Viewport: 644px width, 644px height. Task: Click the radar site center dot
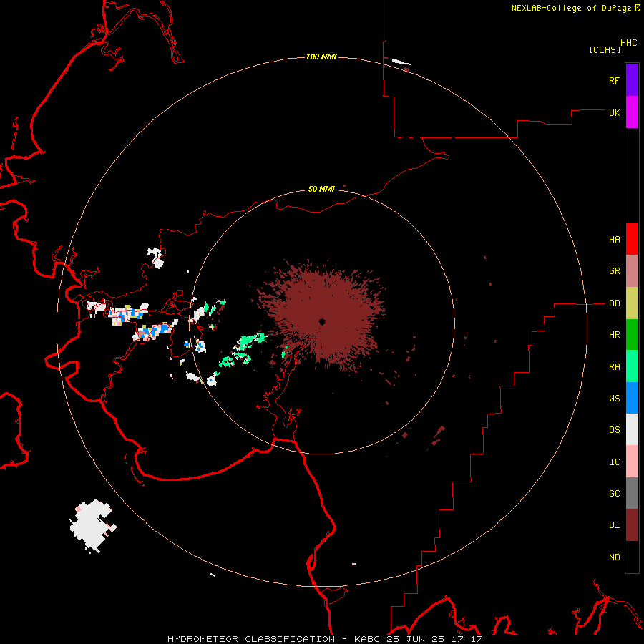(x=322, y=321)
